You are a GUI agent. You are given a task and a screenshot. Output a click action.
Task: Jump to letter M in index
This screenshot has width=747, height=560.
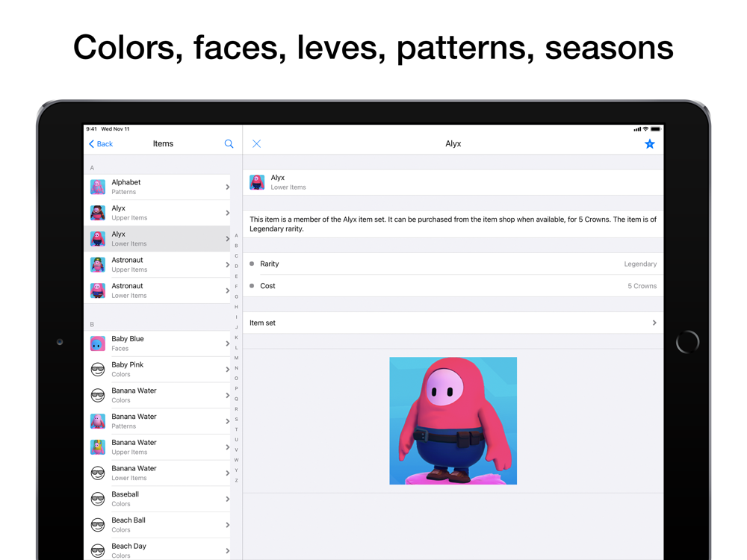(236, 358)
